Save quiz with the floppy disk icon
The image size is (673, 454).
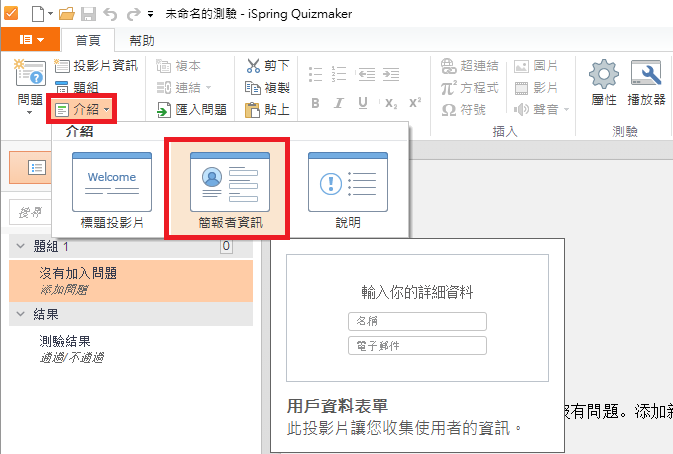point(88,14)
